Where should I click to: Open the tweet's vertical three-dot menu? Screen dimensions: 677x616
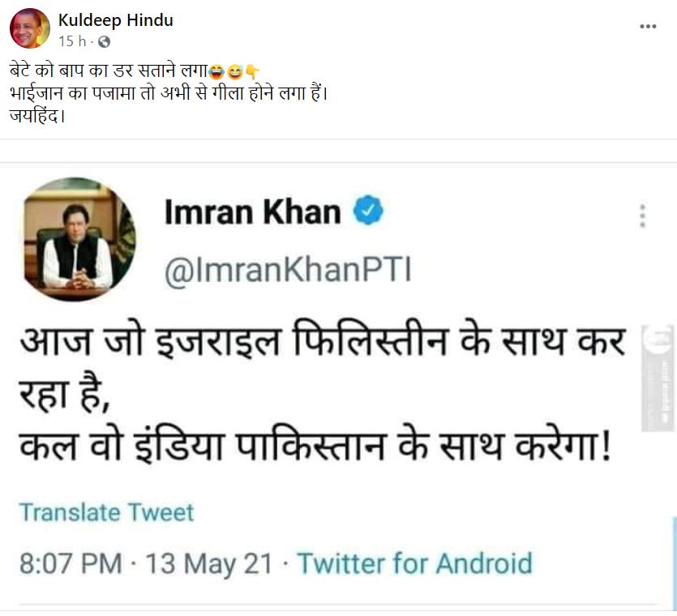[642, 216]
